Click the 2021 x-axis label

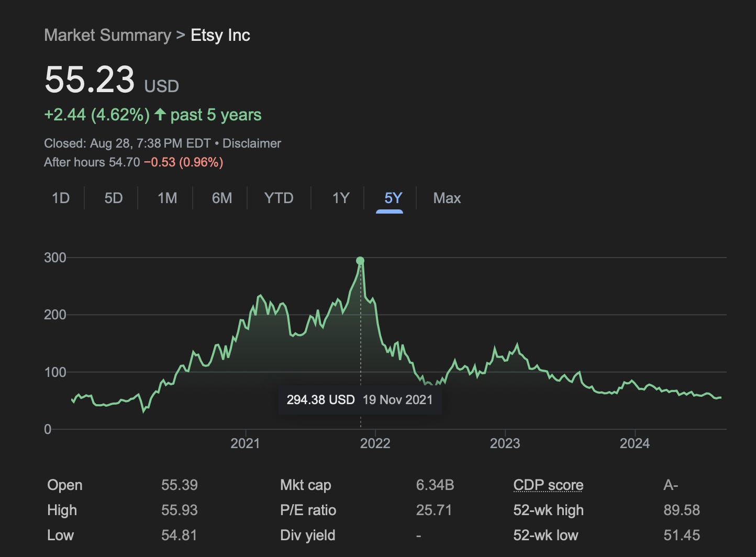(x=245, y=443)
